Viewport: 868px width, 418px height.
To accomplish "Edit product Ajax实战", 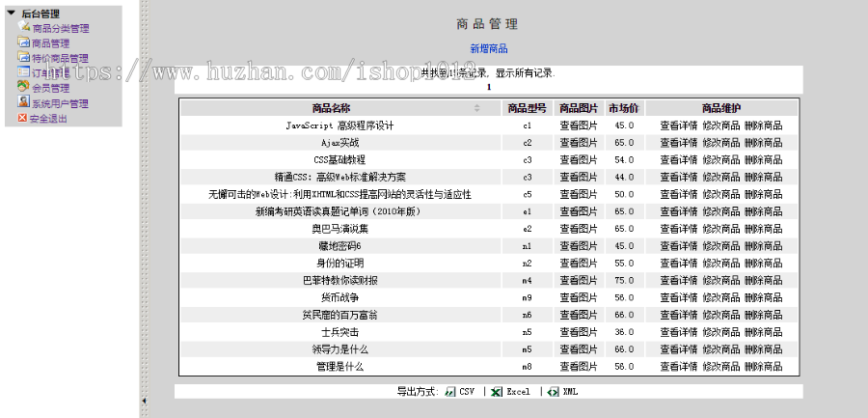I will tap(720, 143).
